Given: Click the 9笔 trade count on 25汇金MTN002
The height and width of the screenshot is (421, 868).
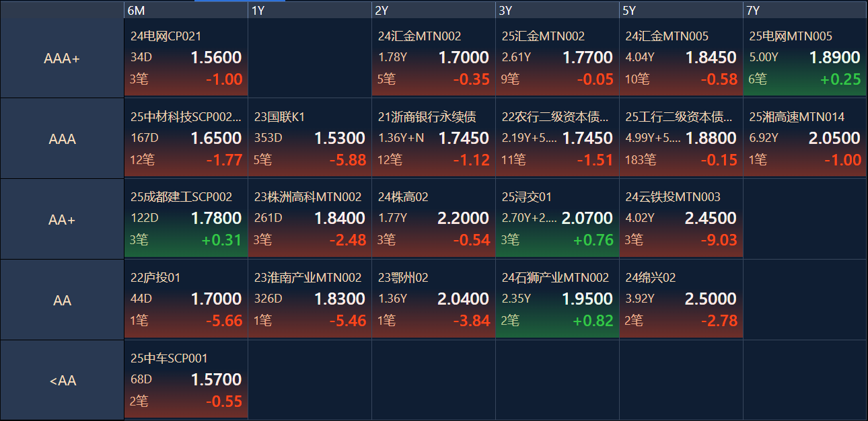Looking at the screenshot, I should pos(511,79).
